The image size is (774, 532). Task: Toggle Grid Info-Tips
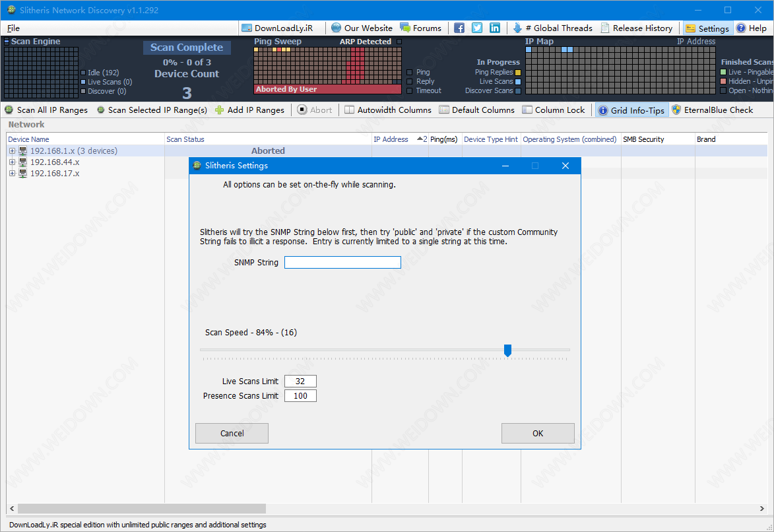pos(632,110)
